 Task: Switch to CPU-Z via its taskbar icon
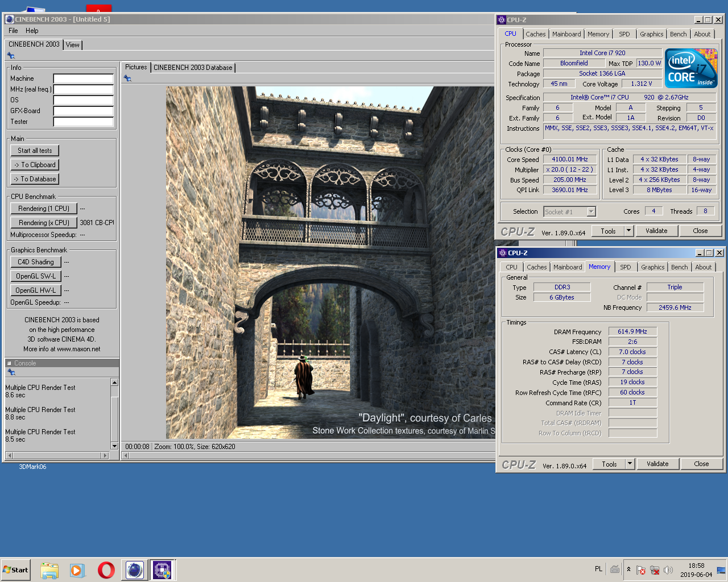pos(163,569)
